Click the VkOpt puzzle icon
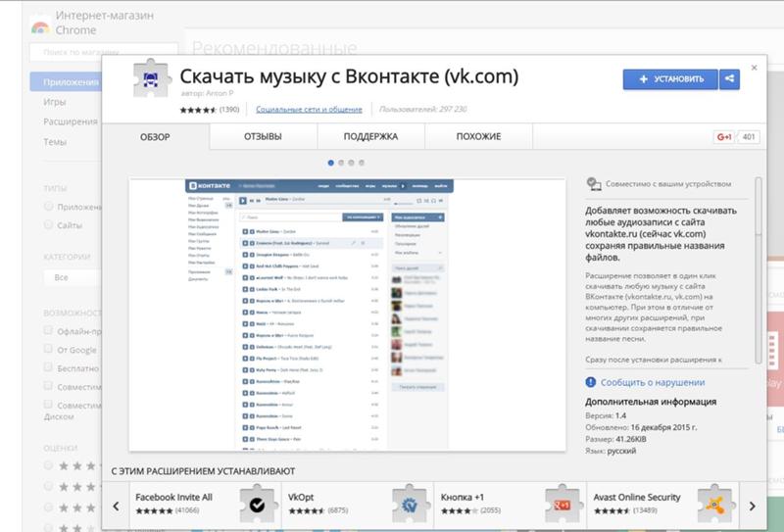 pyautogui.click(x=410, y=505)
